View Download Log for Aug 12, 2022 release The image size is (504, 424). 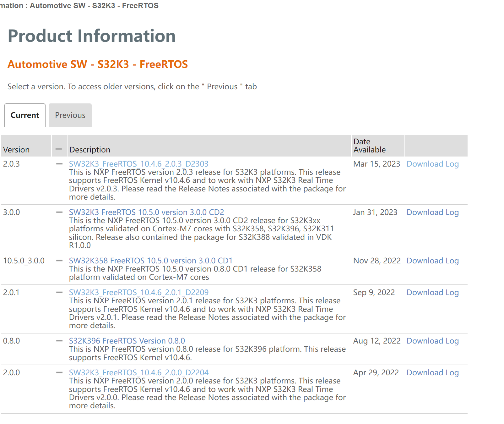(x=432, y=341)
